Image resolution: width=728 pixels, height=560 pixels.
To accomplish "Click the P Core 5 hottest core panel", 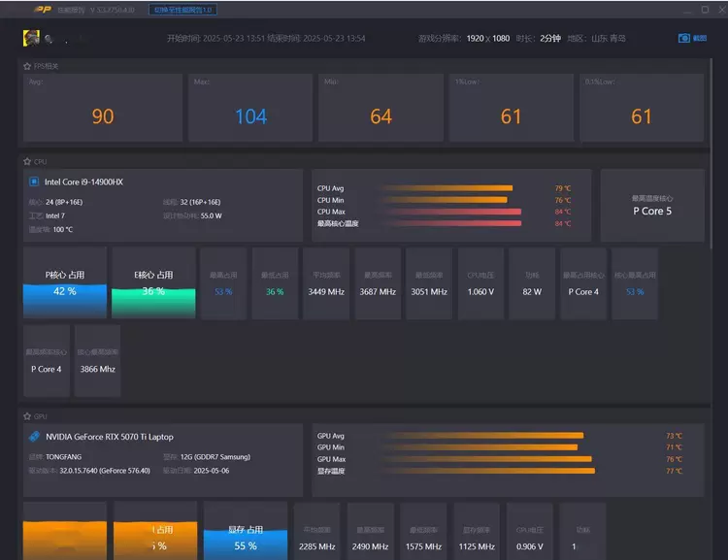I will [652, 205].
